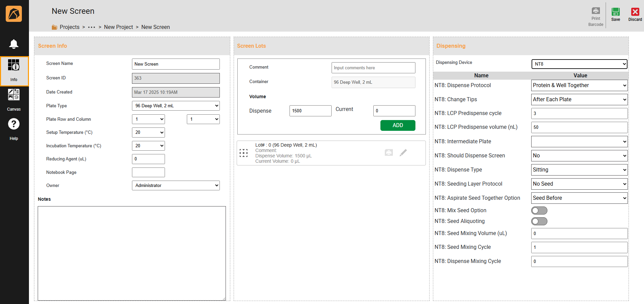Go to Projects in breadcrumb

click(70, 27)
